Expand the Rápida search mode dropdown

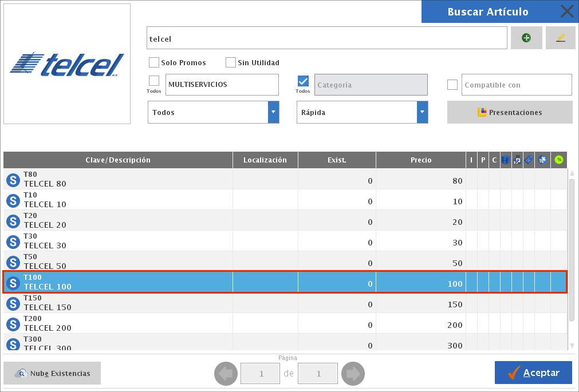pos(422,112)
